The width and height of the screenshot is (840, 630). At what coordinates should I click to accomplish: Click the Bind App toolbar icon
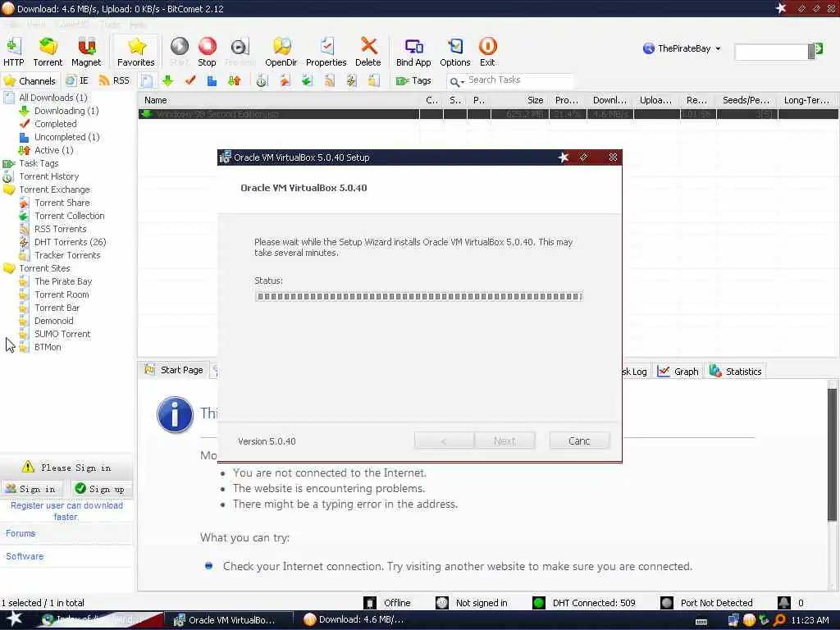[x=413, y=52]
